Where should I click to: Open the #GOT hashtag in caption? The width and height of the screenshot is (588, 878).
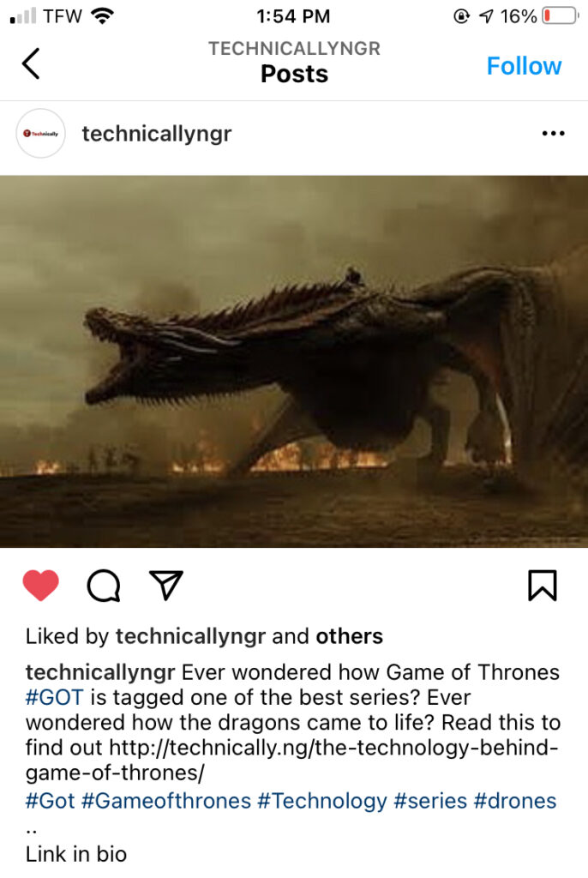pyautogui.click(x=55, y=698)
